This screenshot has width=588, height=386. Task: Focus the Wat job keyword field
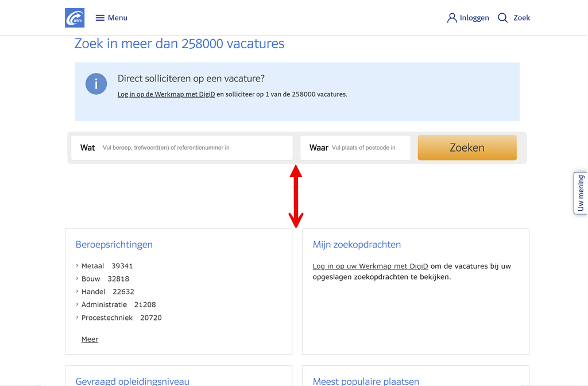(x=195, y=148)
